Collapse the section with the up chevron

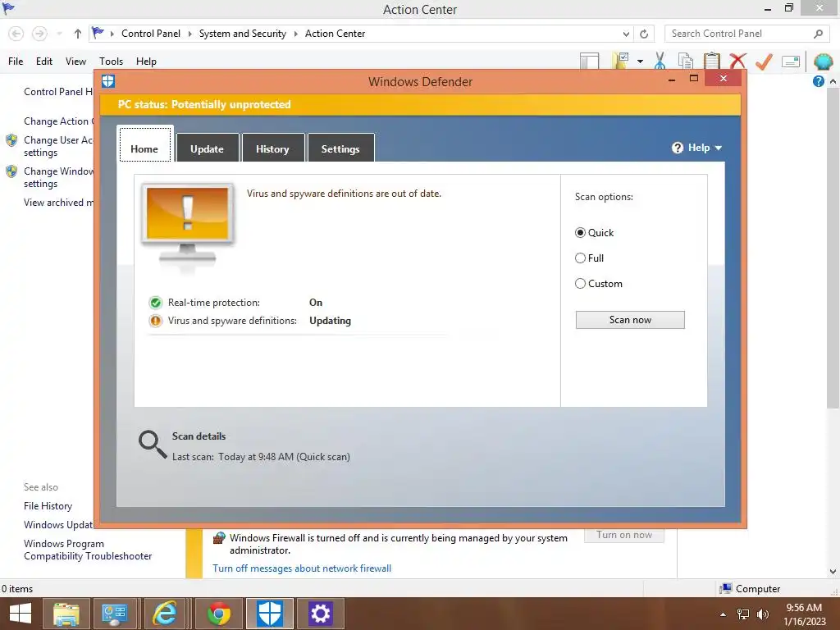pyautogui.click(x=833, y=81)
